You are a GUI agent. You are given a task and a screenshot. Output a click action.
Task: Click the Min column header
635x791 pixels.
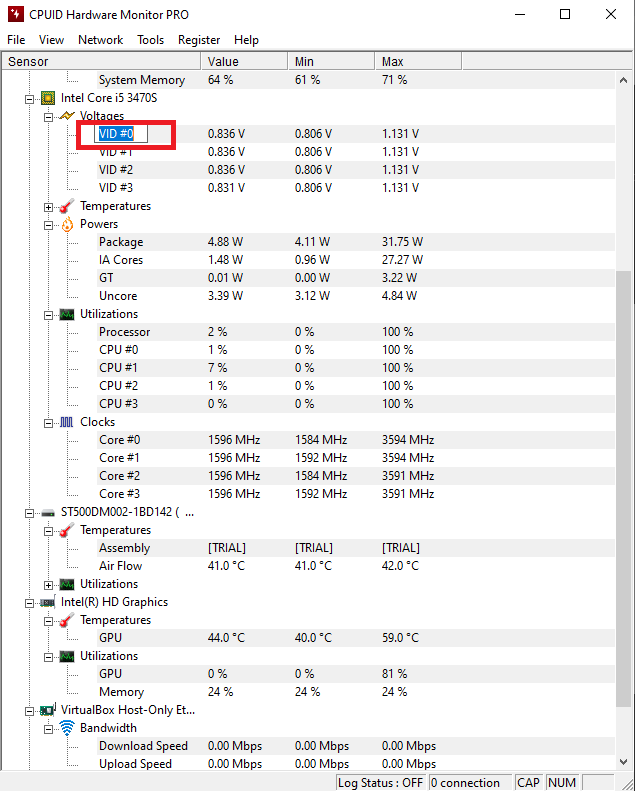pyautogui.click(x=331, y=62)
